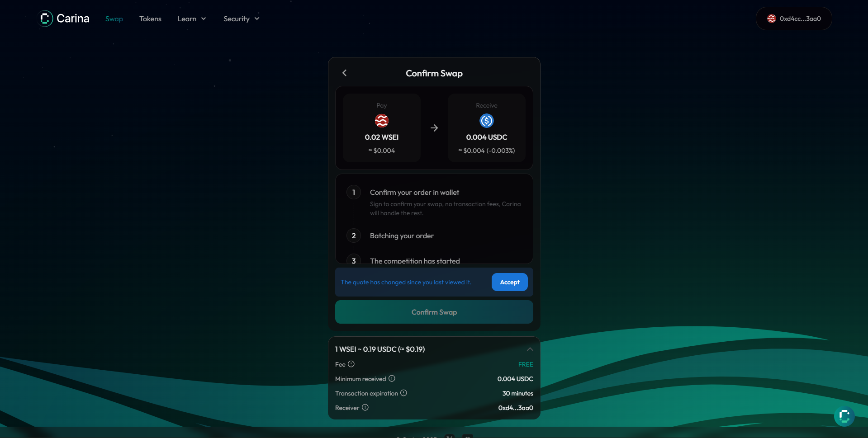Screen dimensions: 868x438
Task: Click the WSEI token icon under Pay
Action: (381, 121)
